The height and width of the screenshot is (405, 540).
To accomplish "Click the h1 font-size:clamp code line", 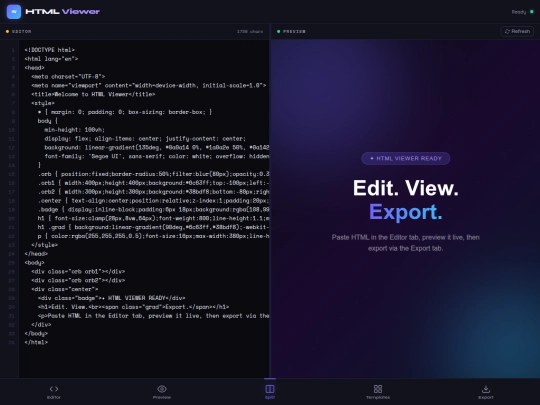I will click(153, 218).
